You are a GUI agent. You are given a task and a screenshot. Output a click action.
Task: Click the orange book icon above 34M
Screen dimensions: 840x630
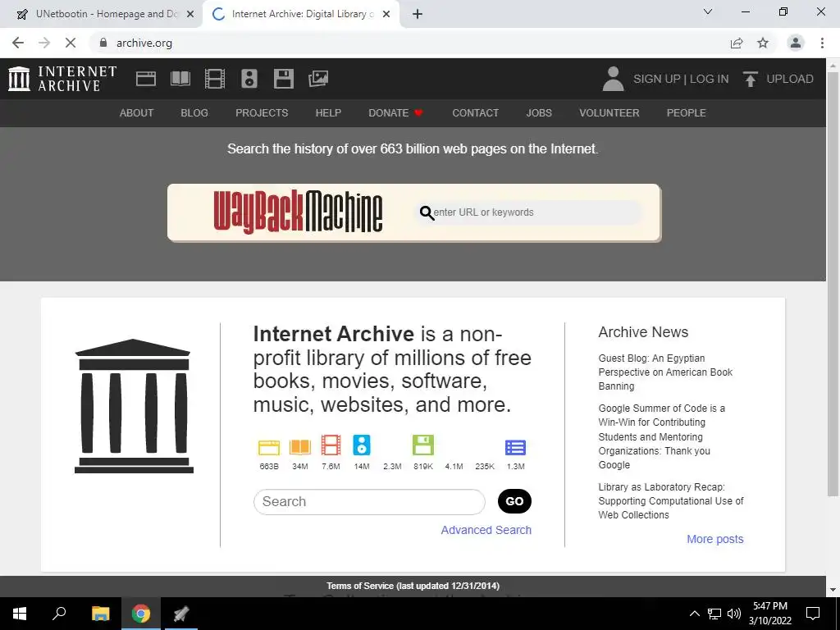[300, 447]
